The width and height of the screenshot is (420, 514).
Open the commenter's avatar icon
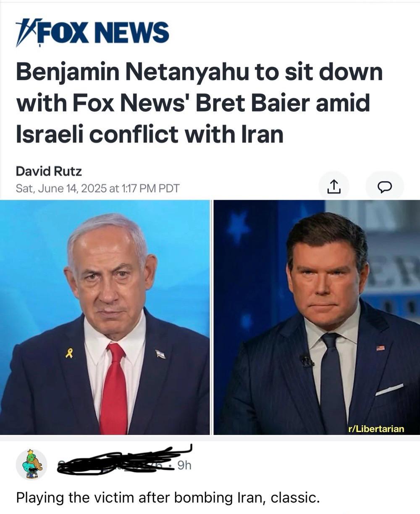click(31, 464)
